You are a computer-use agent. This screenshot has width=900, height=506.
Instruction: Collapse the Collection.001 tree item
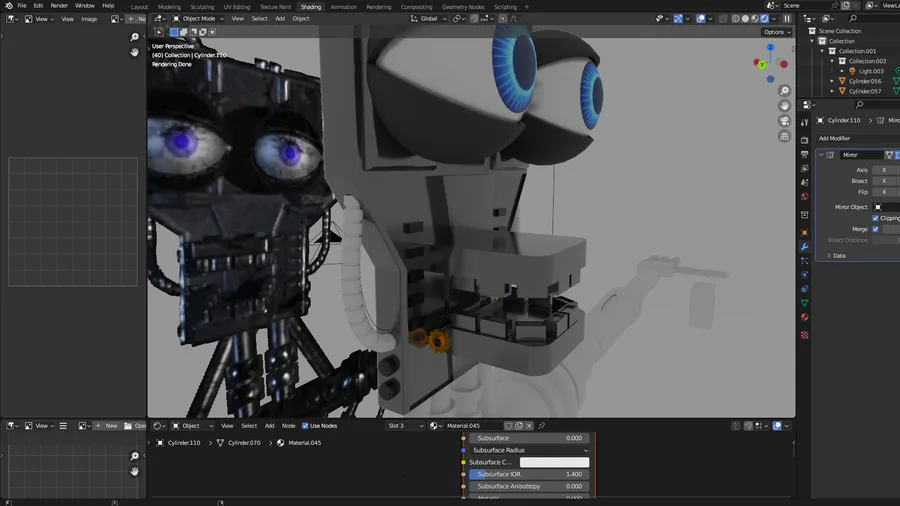[822, 51]
